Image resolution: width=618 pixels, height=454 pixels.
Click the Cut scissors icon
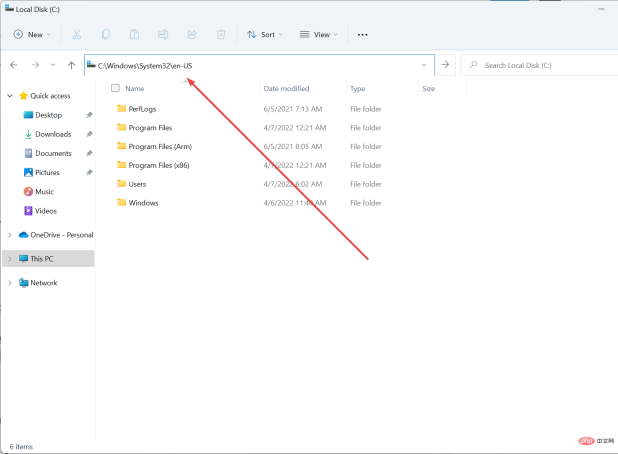tap(76, 35)
